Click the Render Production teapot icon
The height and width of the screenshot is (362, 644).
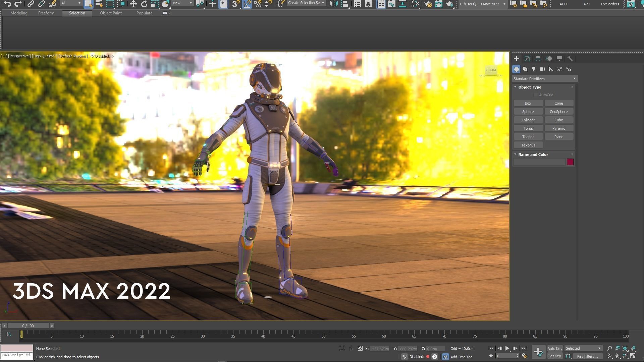tap(449, 4)
